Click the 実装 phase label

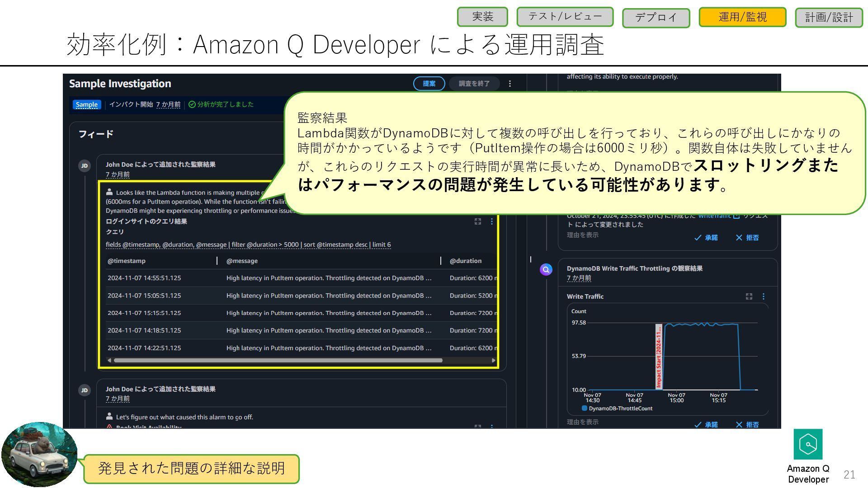[x=483, y=17]
